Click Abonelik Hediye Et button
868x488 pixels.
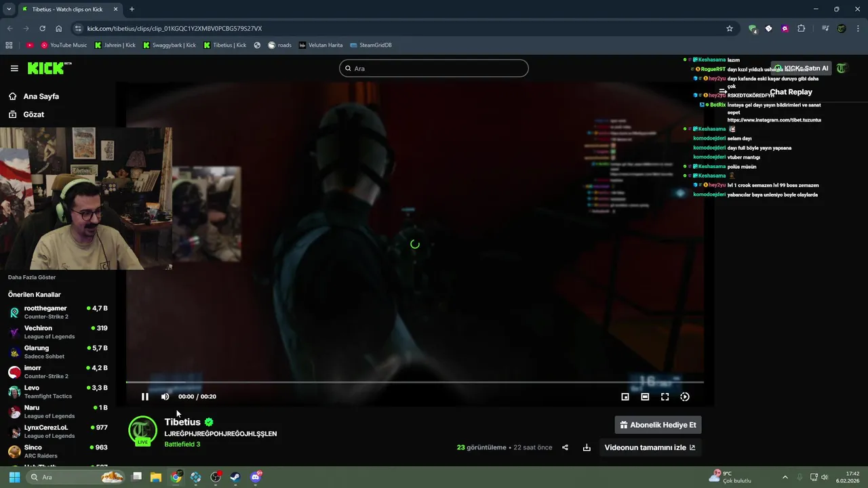[658, 425]
